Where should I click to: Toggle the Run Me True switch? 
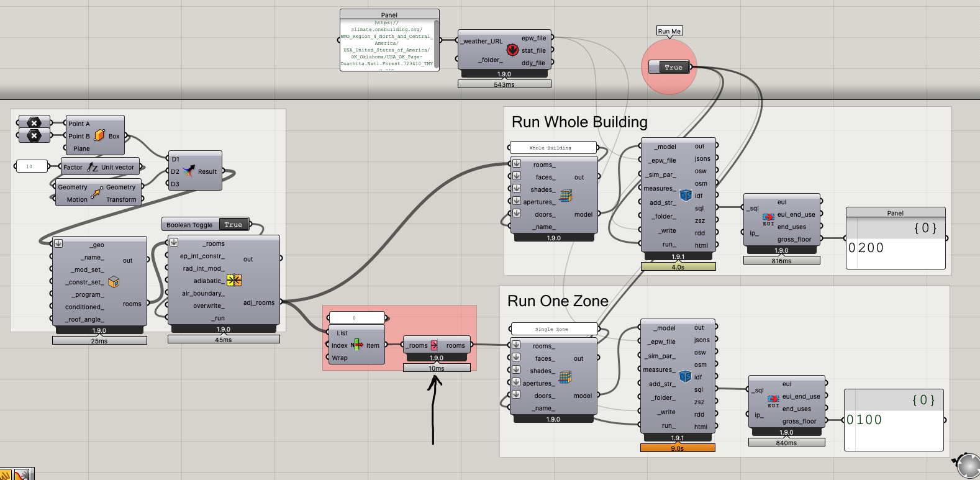pos(673,67)
